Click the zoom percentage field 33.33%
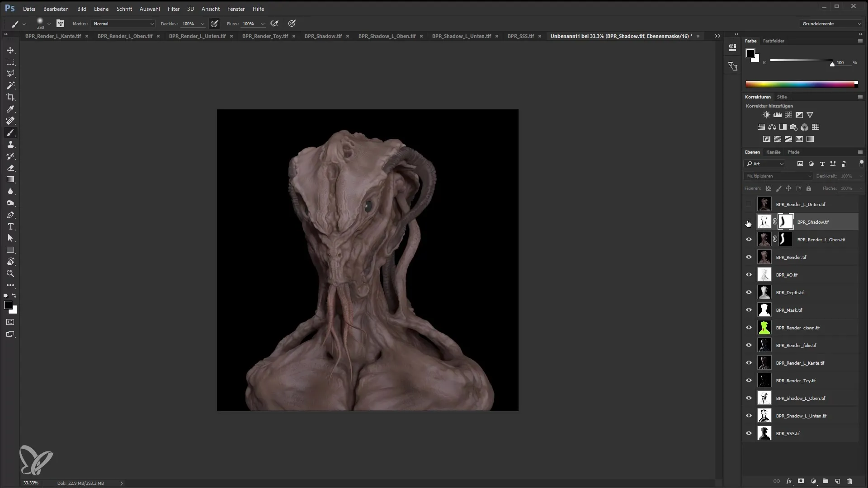The width and height of the screenshot is (868, 488). click(x=31, y=483)
